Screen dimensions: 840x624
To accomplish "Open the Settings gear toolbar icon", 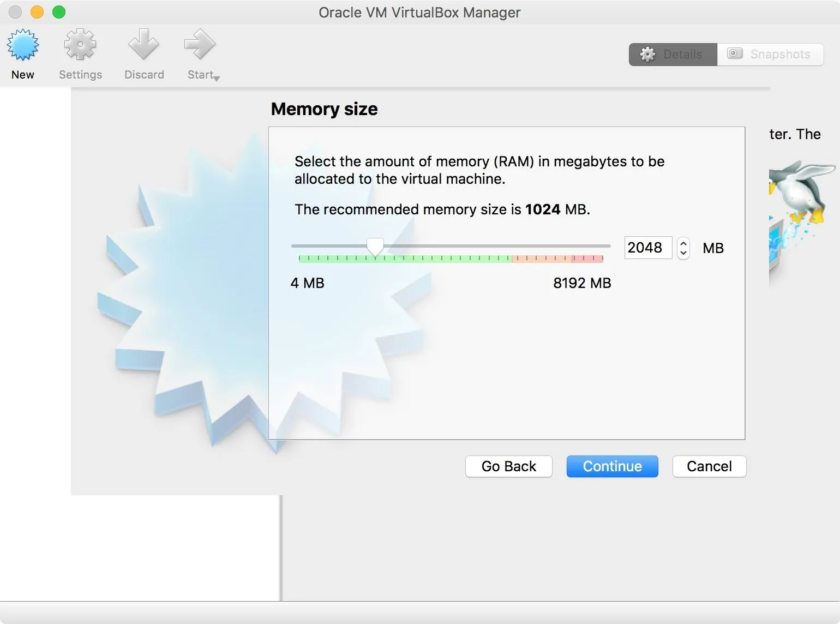I will coord(80,45).
